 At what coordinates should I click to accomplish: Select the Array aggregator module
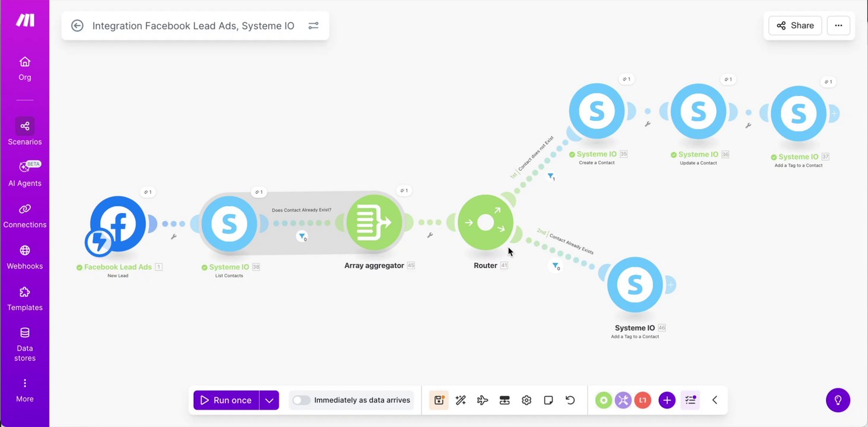point(374,222)
